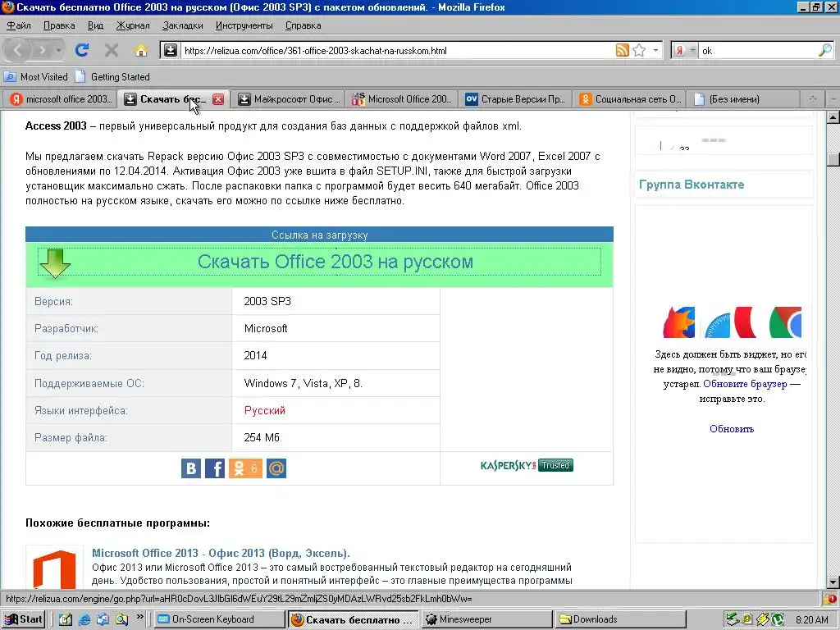Click the clock showing 8:20 AM

pyautogui.click(x=811, y=620)
